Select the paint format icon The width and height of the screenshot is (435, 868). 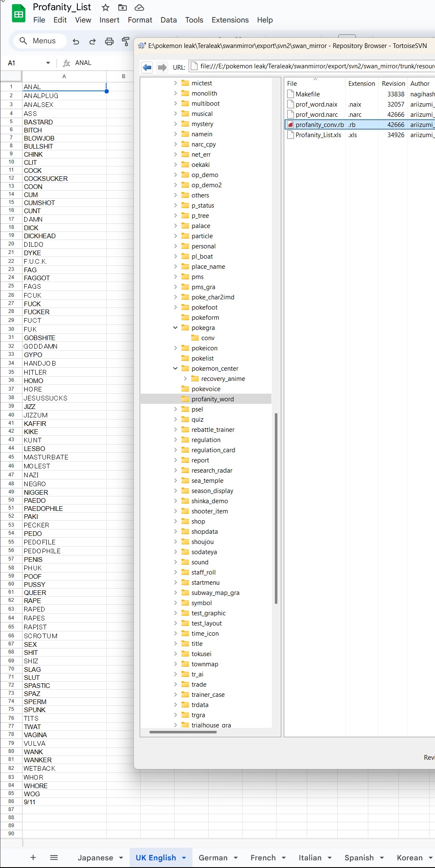click(x=125, y=41)
